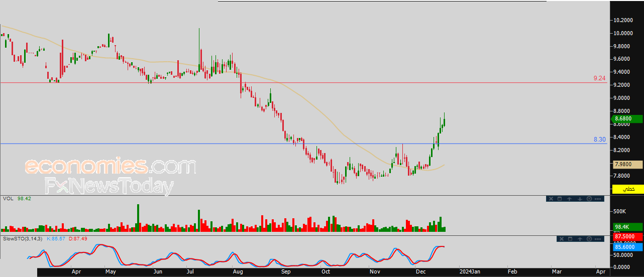This screenshot has width=644, height=277.
Task: Close the SlowSTO indicator panel
Action: click(x=562, y=239)
